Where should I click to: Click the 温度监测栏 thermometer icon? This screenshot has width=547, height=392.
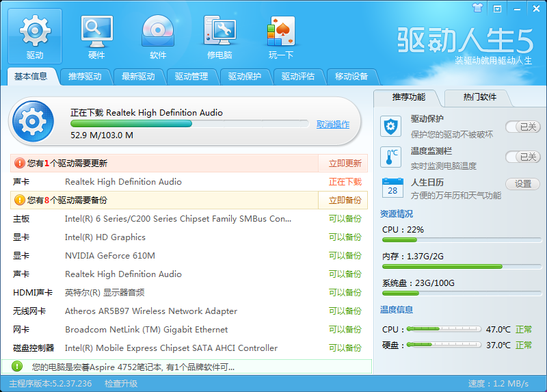tap(392, 157)
